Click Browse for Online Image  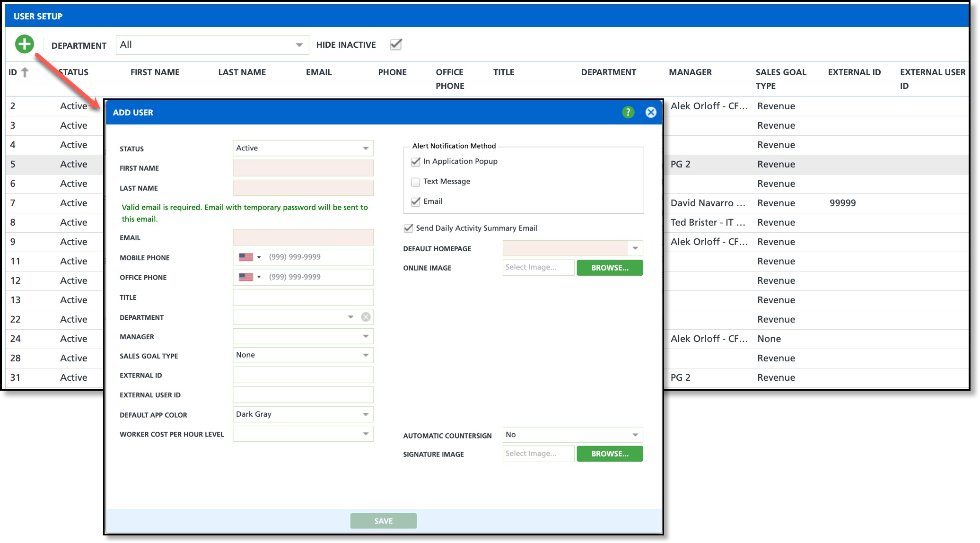[610, 268]
